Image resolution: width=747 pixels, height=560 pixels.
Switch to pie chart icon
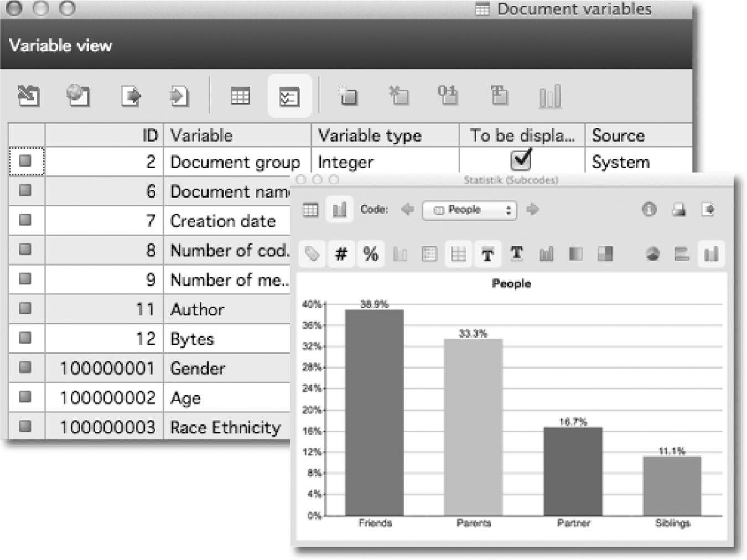point(652,254)
